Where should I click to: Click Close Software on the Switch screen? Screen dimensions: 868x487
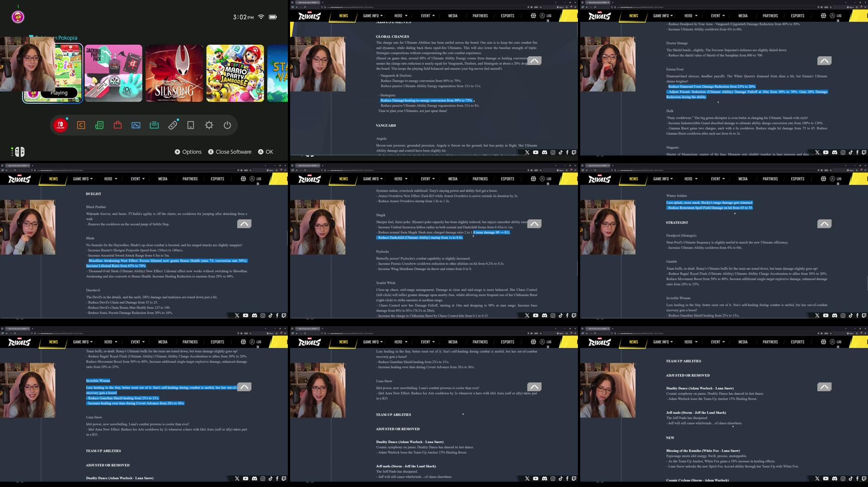click(229, 152)
